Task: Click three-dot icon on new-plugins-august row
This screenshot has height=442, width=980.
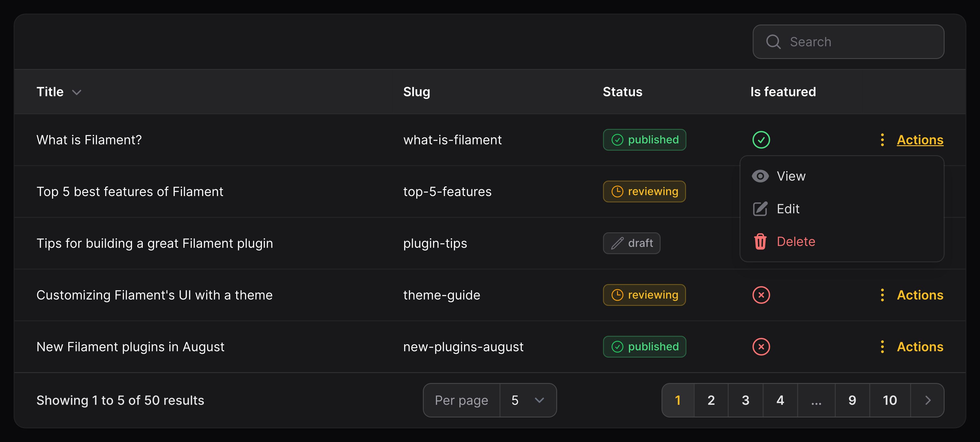Action: (882, 347)
